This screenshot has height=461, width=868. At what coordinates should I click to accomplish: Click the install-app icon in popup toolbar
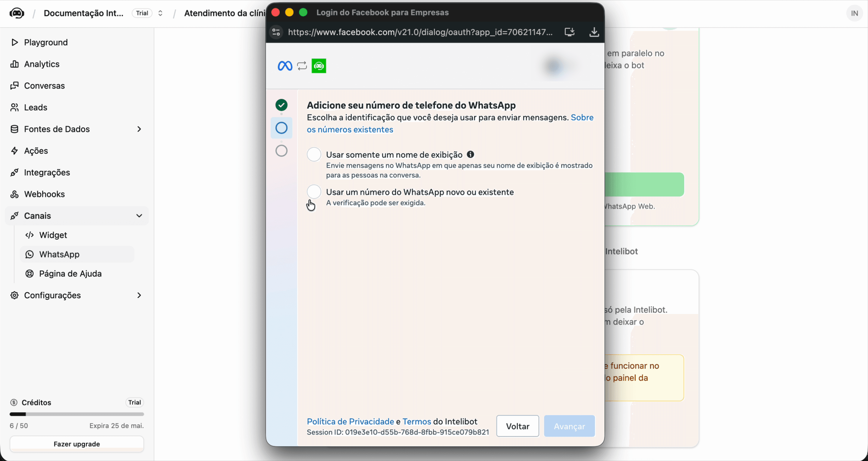569,32
